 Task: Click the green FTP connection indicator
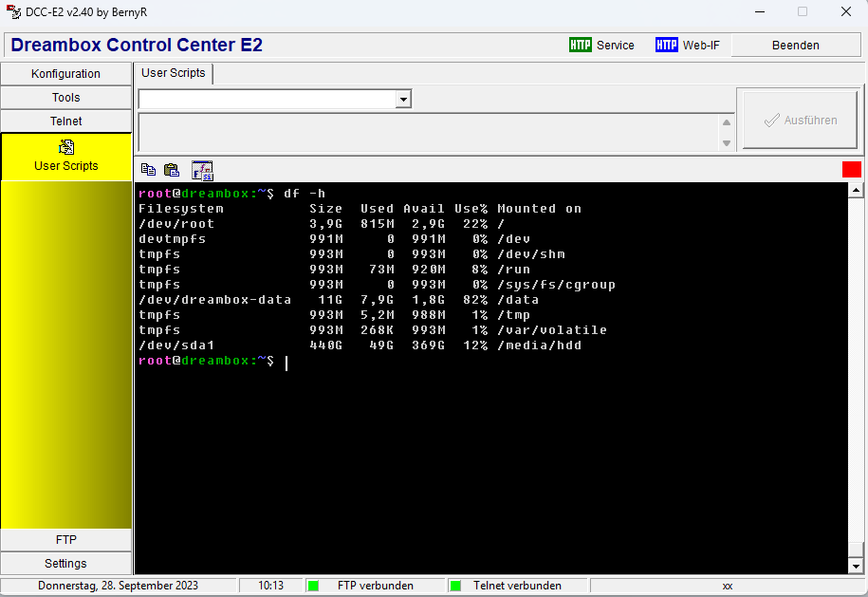pos(314,586)
